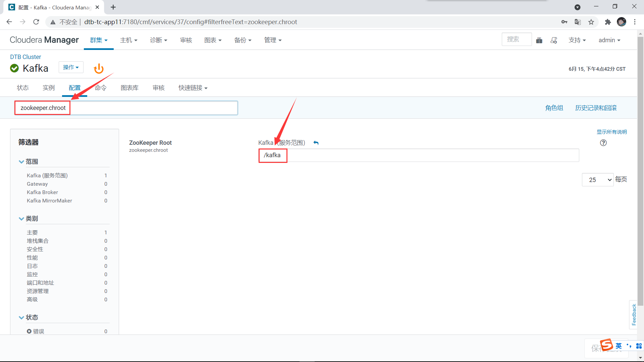
Task: Open the 主机 hosts menu
Action: coord(129,40)
